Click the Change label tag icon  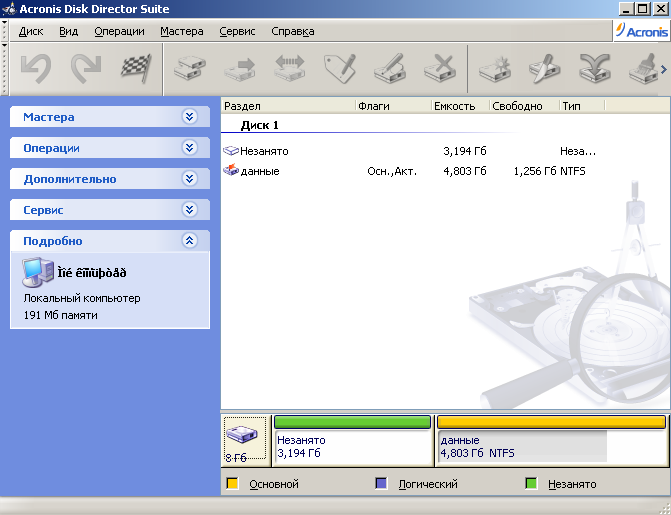click(x=340, y=68)
